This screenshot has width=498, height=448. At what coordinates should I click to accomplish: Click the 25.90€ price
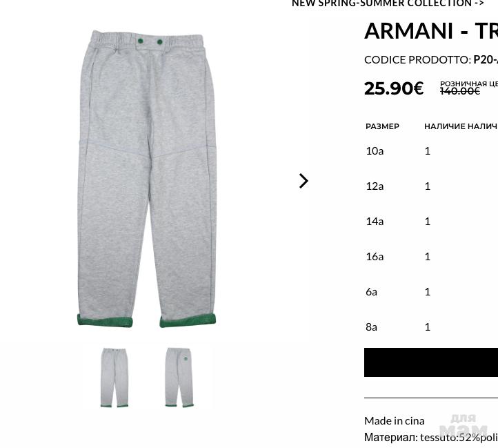tap(394, 88)
